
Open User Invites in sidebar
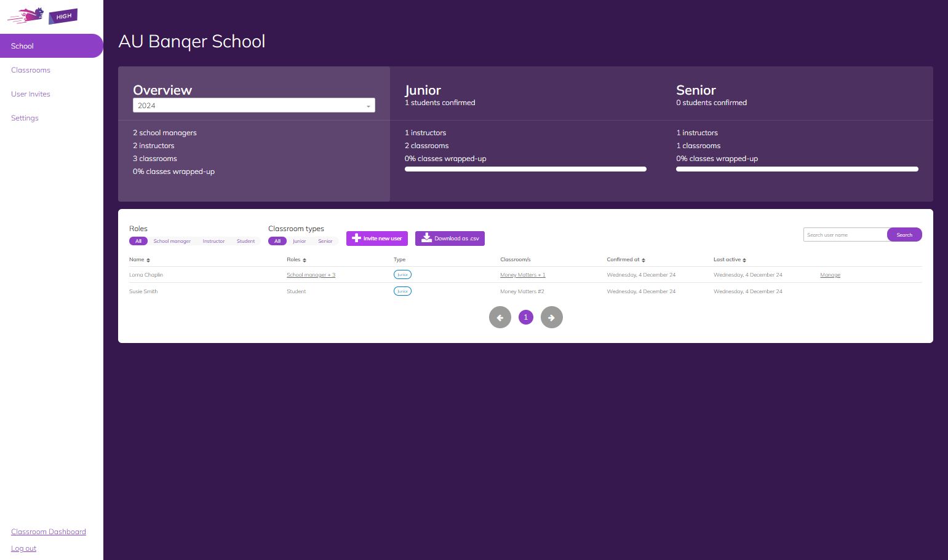[x=31, y=94]
